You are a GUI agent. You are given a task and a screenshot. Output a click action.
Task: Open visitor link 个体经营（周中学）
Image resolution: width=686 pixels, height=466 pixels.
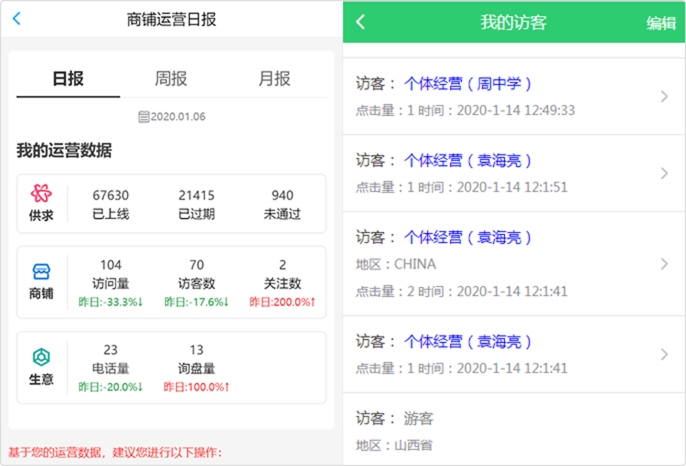(x=468, y=83)
